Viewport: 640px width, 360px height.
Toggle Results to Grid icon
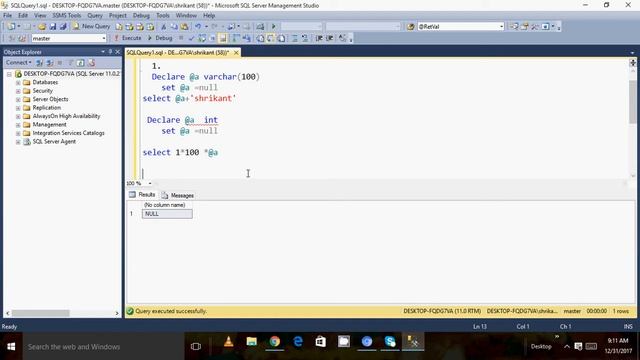(271, 38)
